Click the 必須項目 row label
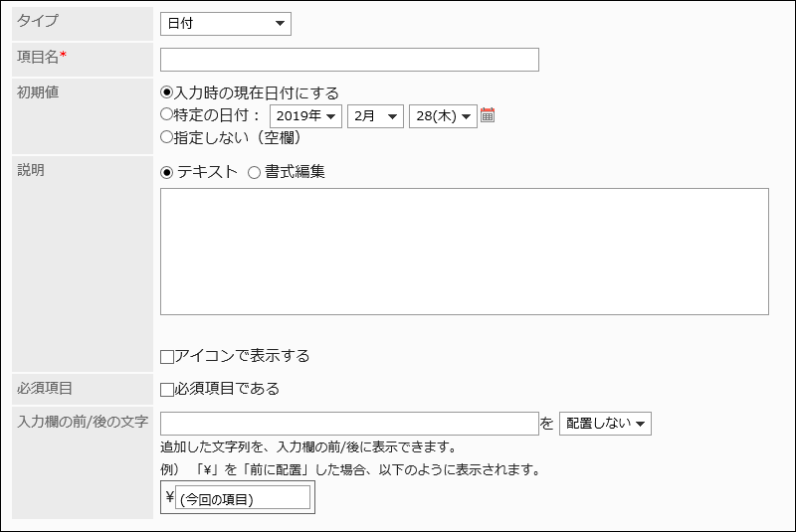 45,388
